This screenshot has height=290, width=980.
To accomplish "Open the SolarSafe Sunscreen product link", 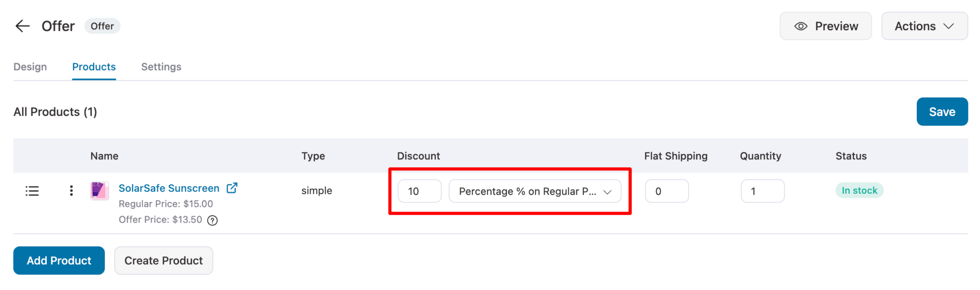I will pyautogui.click(x=168, y=188).
